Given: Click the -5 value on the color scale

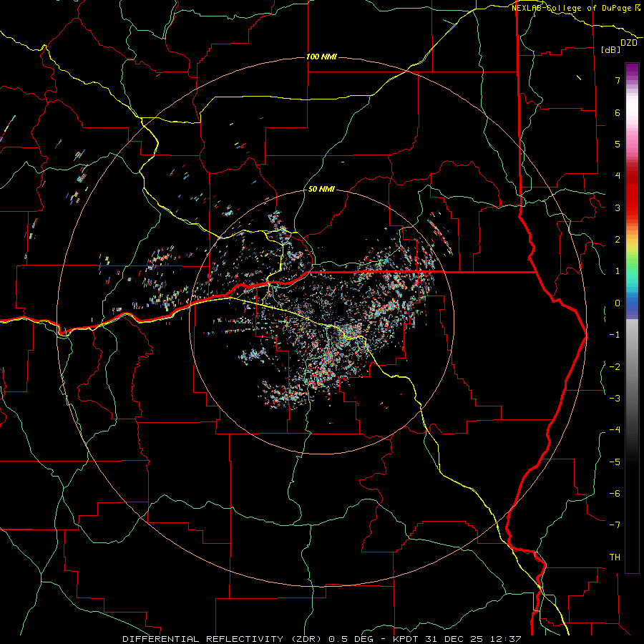Looking at the screenshot, I should coord(615,462).
